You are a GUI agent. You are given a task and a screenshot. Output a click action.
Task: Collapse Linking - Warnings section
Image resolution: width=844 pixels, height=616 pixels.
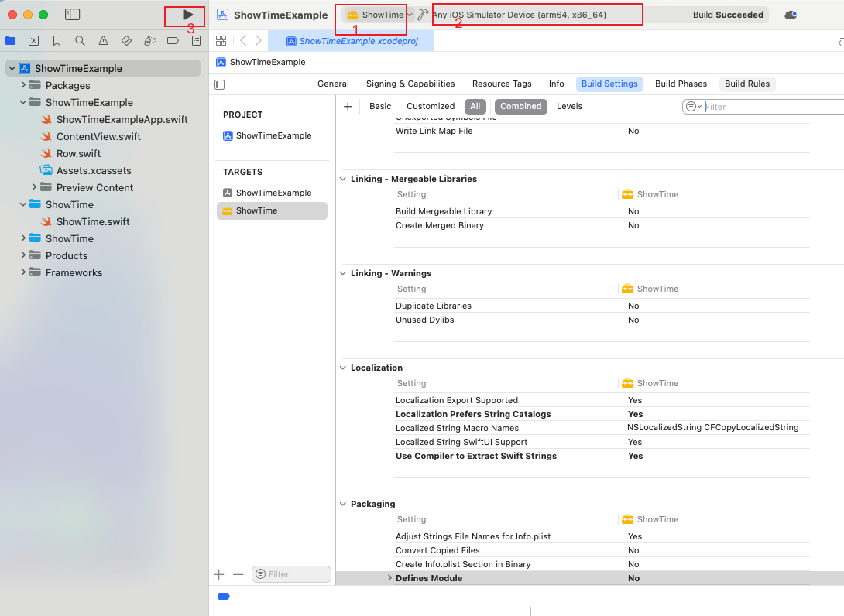(343, 273)
